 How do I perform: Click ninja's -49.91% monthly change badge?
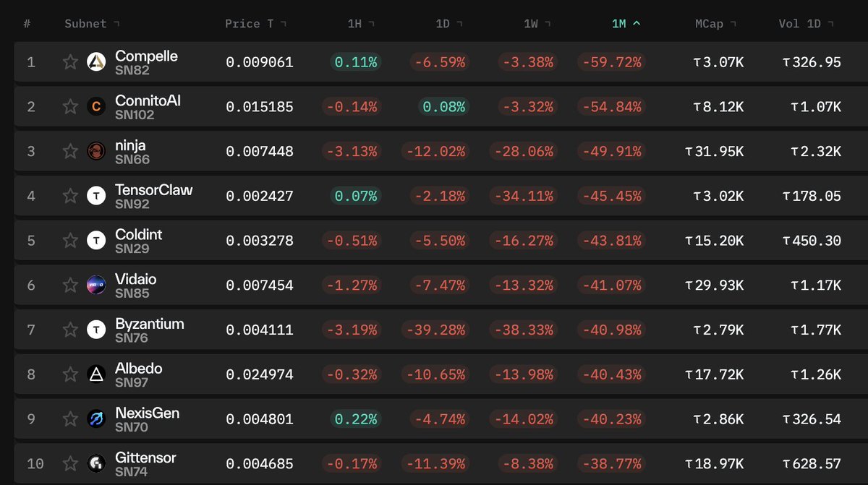610,152
